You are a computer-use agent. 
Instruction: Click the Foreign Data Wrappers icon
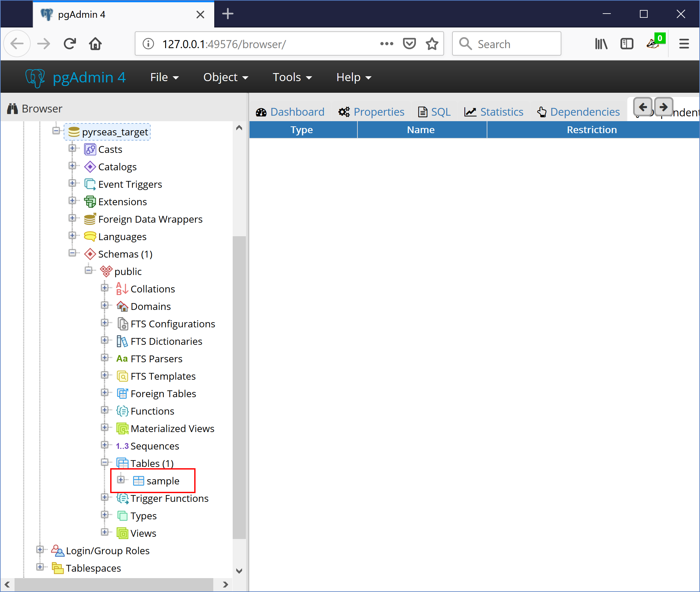point(90,219)
